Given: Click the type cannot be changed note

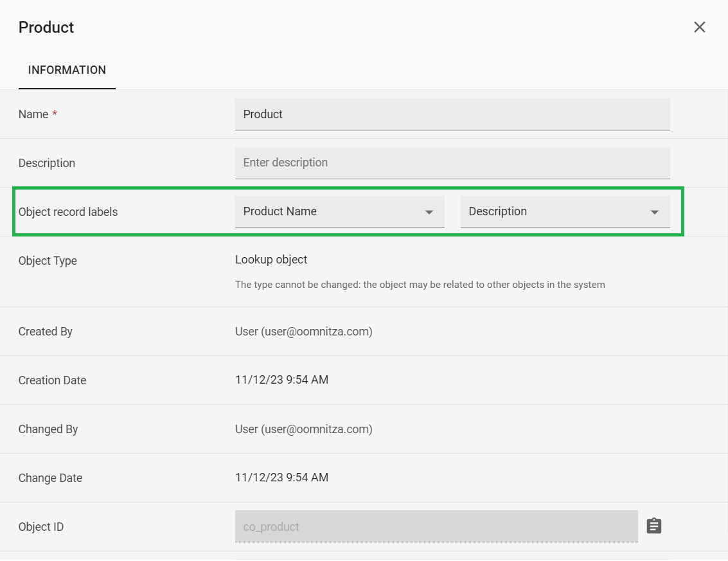Looking at the screenshot, I should pos(420,285).
